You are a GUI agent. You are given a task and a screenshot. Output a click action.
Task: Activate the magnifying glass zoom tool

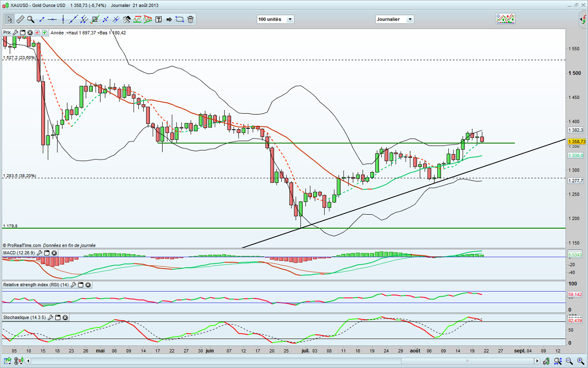30,19
